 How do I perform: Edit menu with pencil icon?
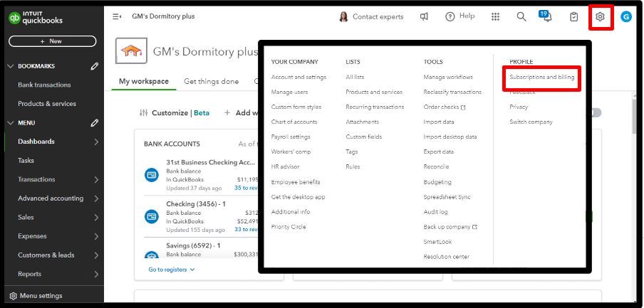pyautogui.click(x=95, y=122)
